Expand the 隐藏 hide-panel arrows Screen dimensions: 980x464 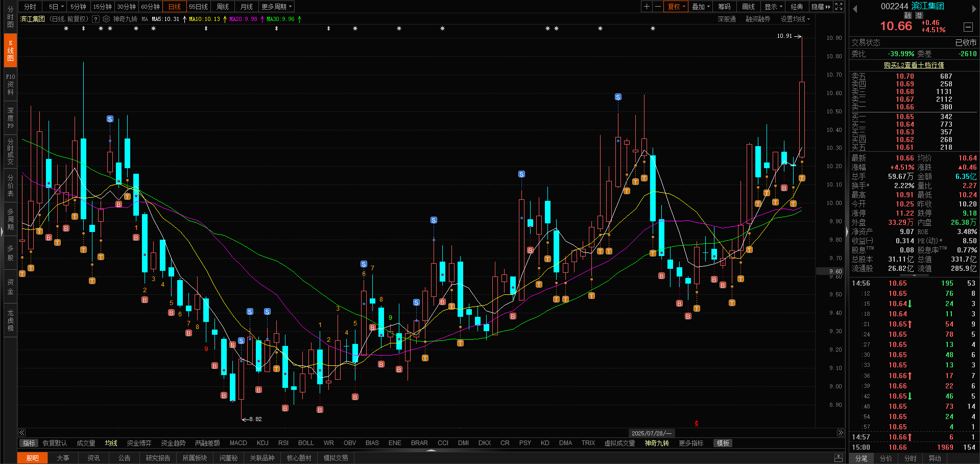pos(821,7)
